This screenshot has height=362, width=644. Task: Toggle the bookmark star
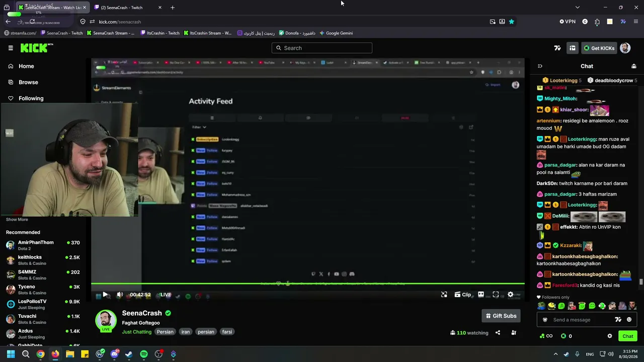click(512, 22)
